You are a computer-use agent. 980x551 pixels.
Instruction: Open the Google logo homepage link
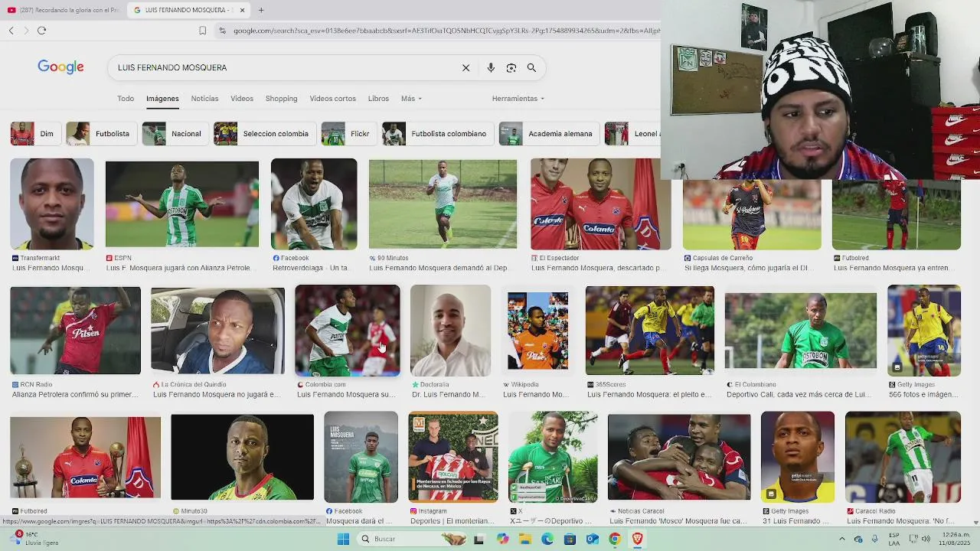tap(60, 67)
